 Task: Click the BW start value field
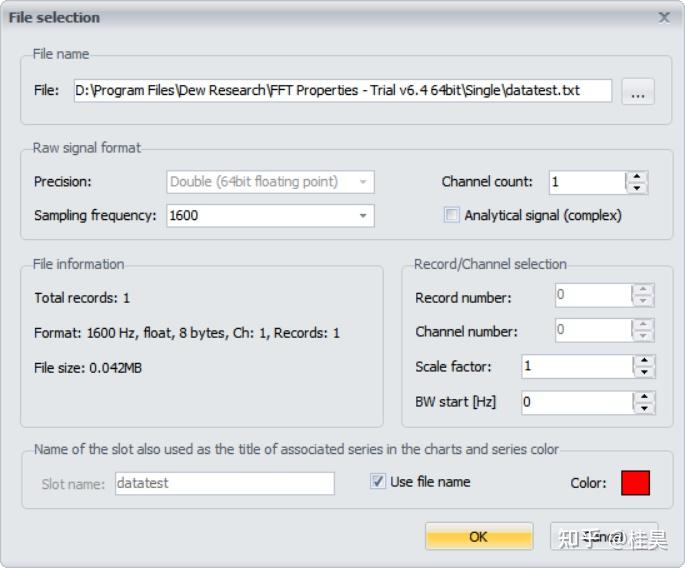point(578,402)
